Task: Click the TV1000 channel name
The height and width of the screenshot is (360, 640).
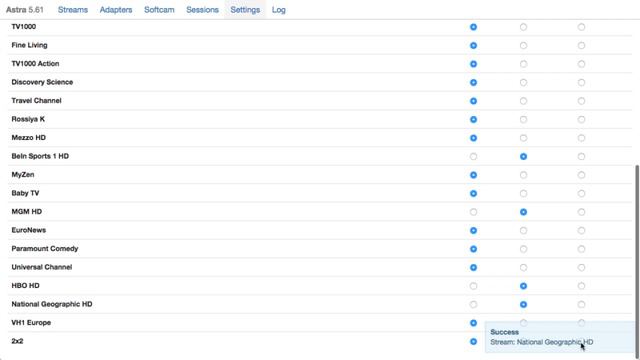Action: [x=24, y=27]
